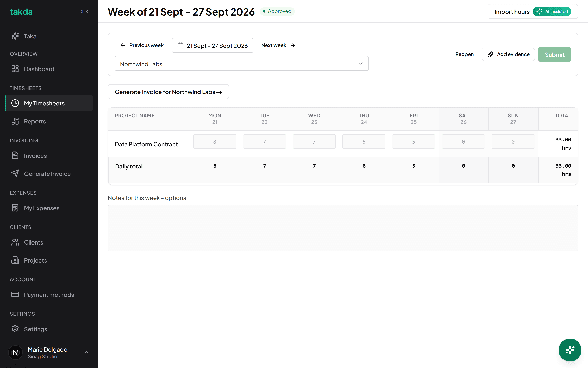Open the floating AI assistant button
Screen dimensions: 588x368
pyautogui.click(x=570, y=350)
